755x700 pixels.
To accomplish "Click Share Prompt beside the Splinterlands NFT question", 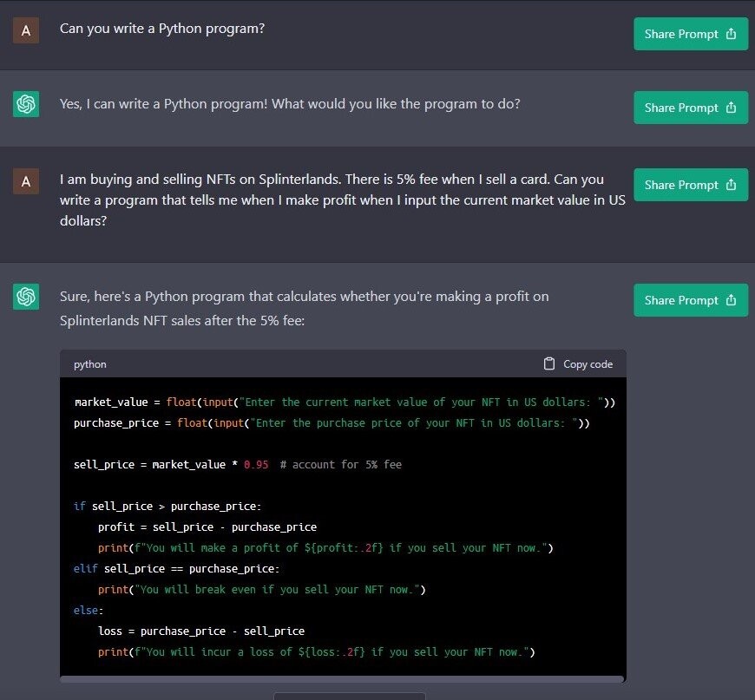I will [691, 185].
